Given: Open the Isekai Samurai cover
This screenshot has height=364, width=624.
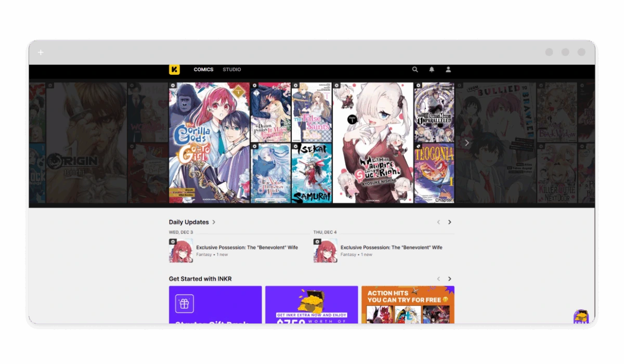Looking at the screenshot, I should click(311, 173).
